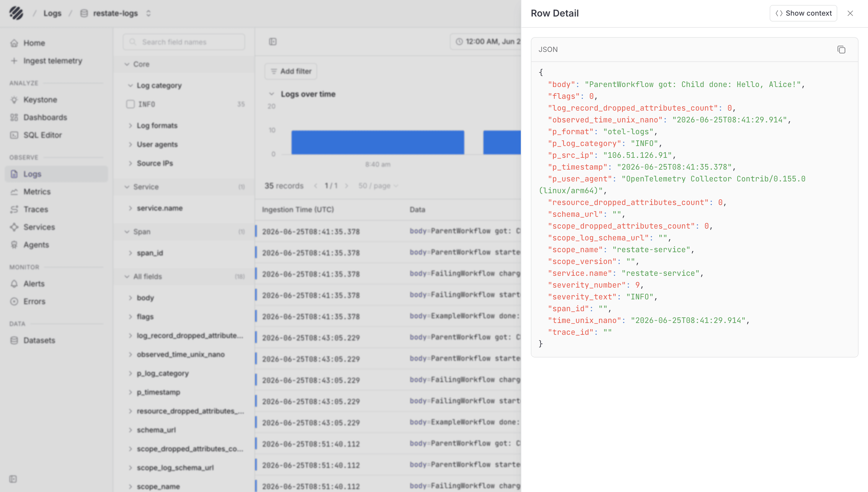Expand the span_id field
The height and width of the screenshot is (492, 868).
coord(130,253)
